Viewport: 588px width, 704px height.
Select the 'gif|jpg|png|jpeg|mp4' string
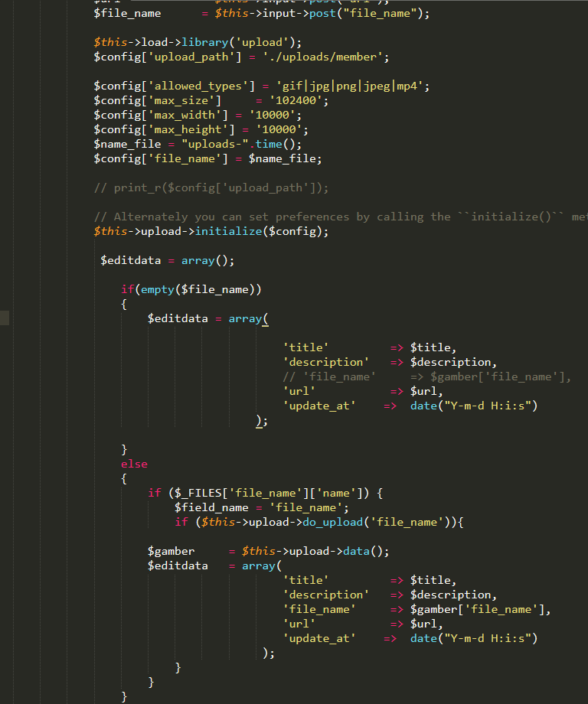349,86
